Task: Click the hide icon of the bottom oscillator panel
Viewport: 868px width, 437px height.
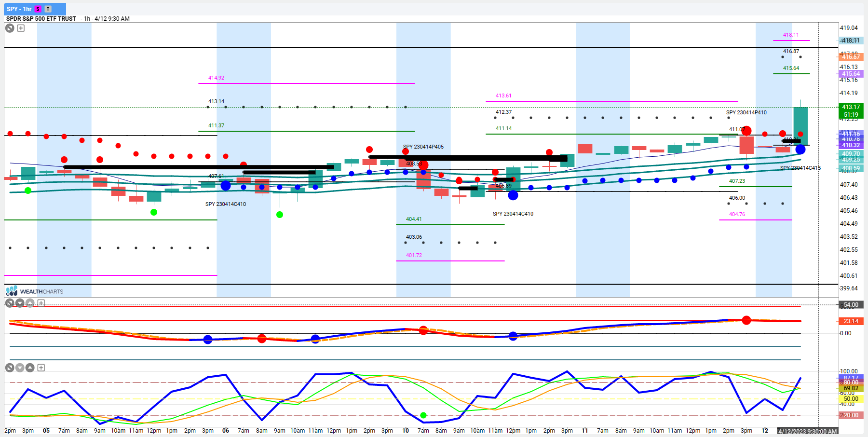Action: pyautogui.click(x=10, y=368)
